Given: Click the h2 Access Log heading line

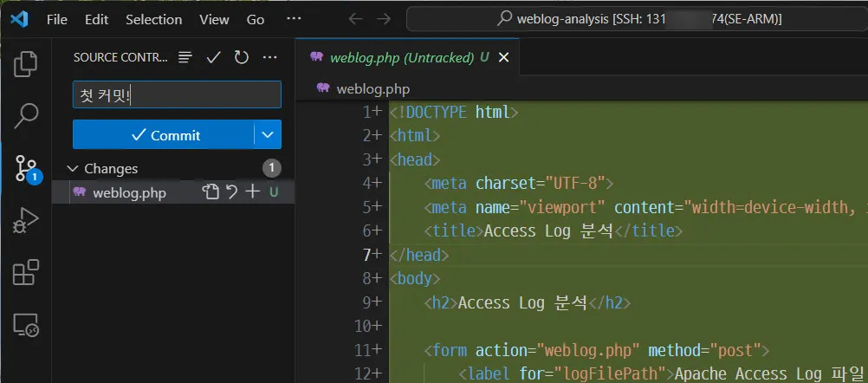Looking at the screenshot, I should pos(528,302).
